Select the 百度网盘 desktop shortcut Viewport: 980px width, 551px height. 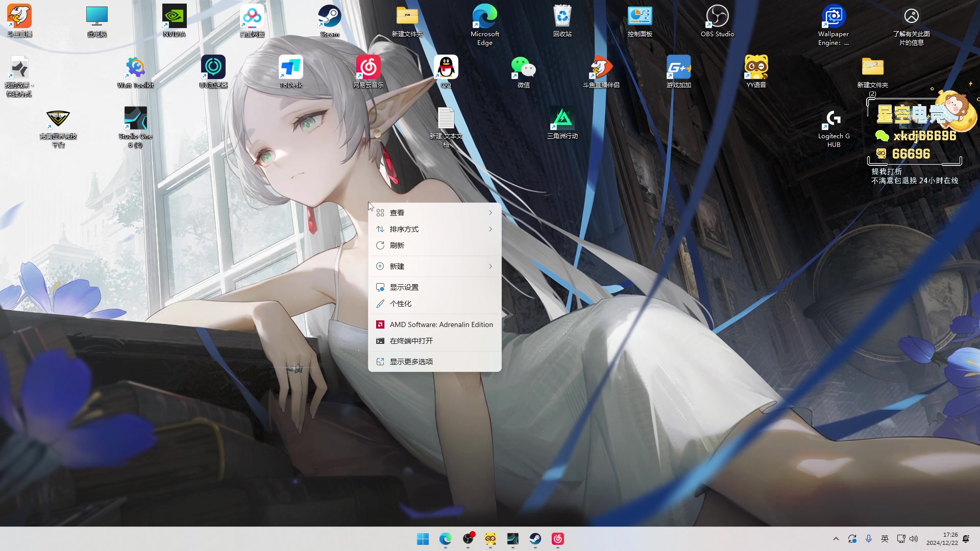pos(252,21)
